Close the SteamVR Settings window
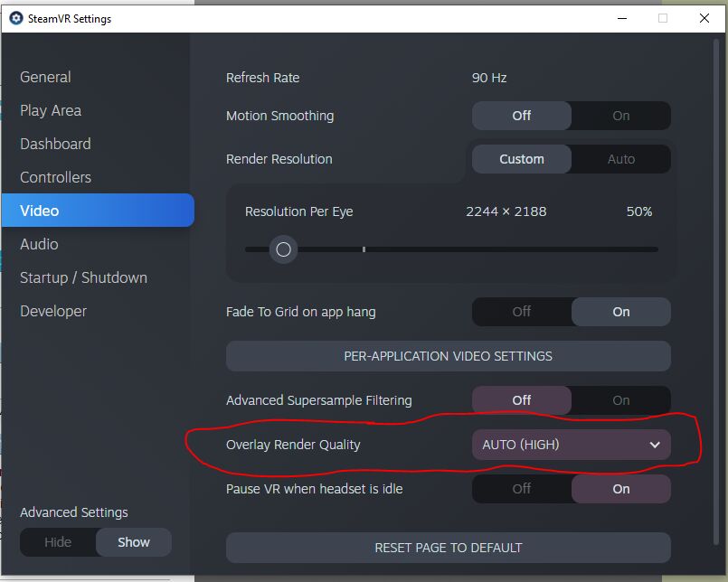 coord(704,19)
